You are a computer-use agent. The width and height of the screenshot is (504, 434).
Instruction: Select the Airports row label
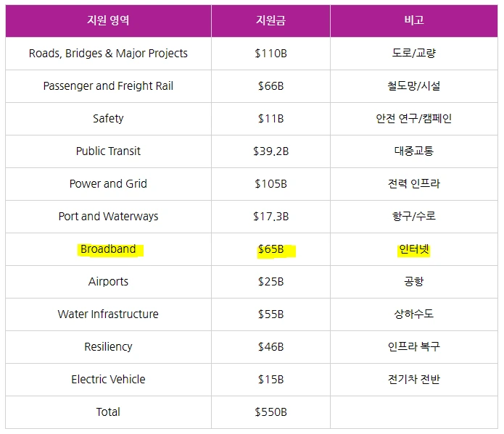coord(108,282)
